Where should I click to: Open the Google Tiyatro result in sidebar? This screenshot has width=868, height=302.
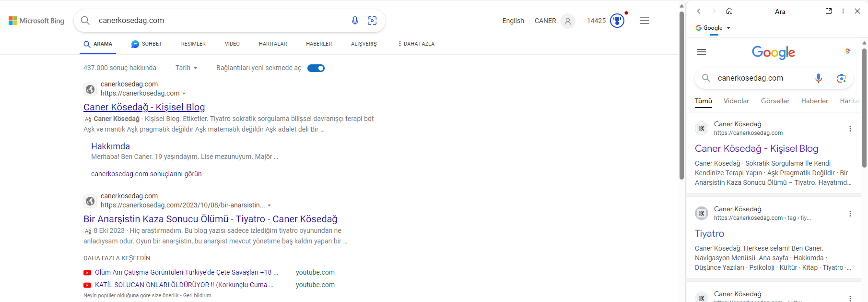pyautogui.click(x=709, y=233)
